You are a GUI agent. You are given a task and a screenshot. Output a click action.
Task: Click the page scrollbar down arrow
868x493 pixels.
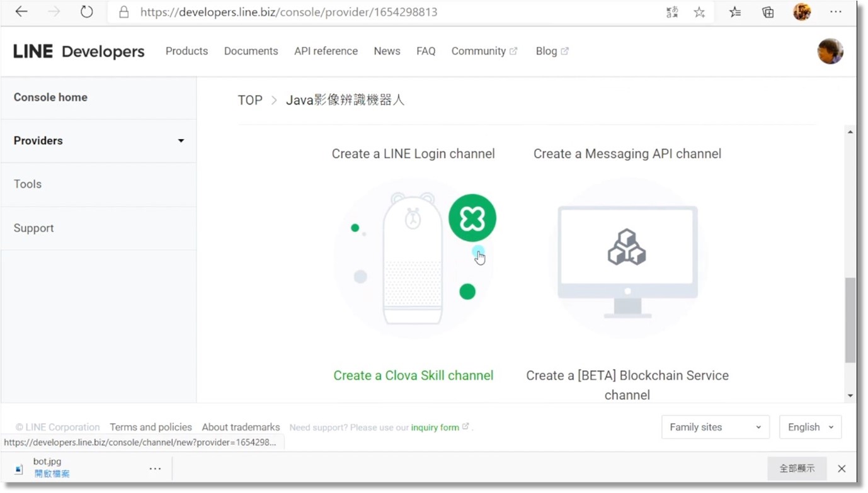(x=850, y=395)
